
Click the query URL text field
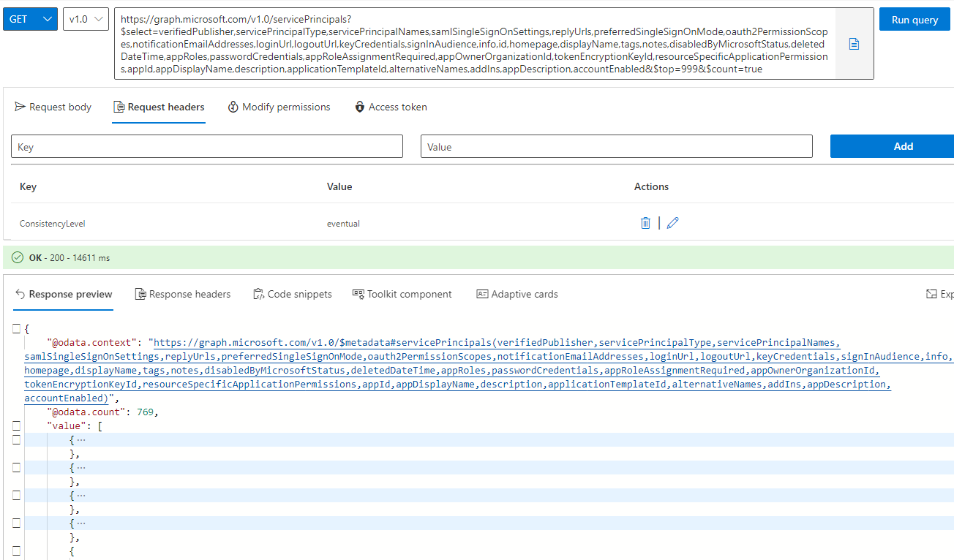pyautogui.click(x=475, y=44)
